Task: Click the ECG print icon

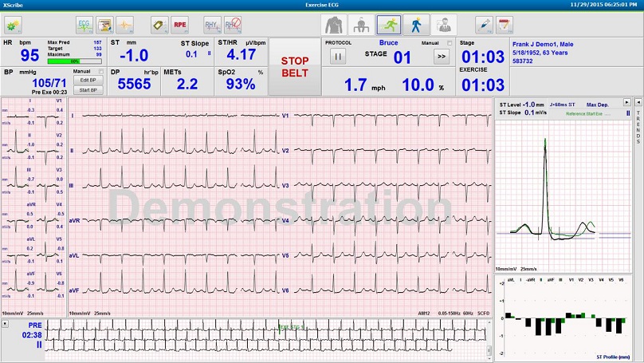Action: (x=84, y=24)
